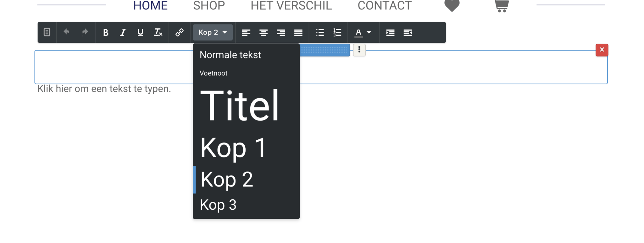Image resolution: width=644 pixels, height=243 pixels.
Task: Insert a numbered list
Action: pyautogui.click(x=337, y=32)
